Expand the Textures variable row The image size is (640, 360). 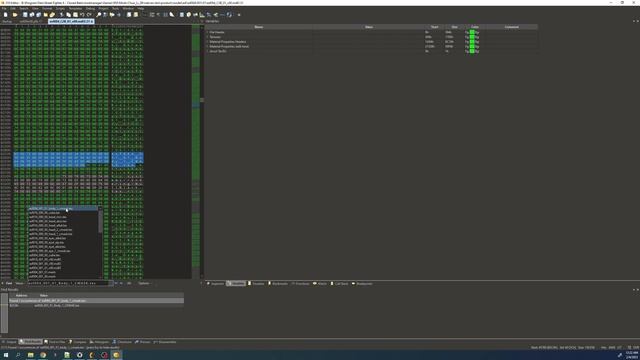pos(207,37)
